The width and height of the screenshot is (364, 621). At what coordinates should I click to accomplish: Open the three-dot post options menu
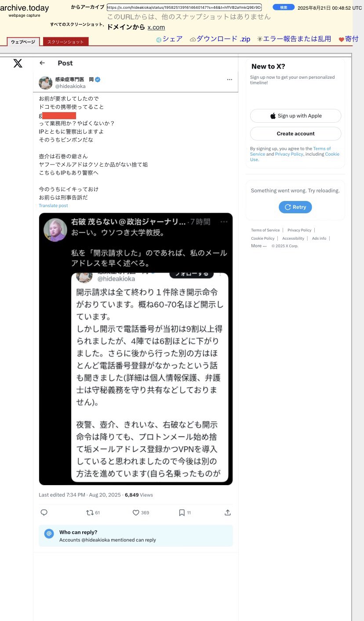pos(229,80)
